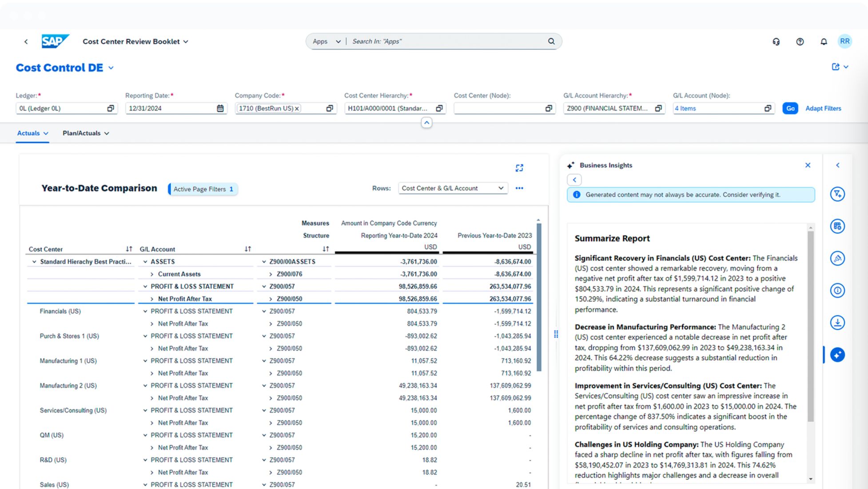The image size is (868, 489).
Task: Open the filter icon in right sidebar
Action: point(837,194)
